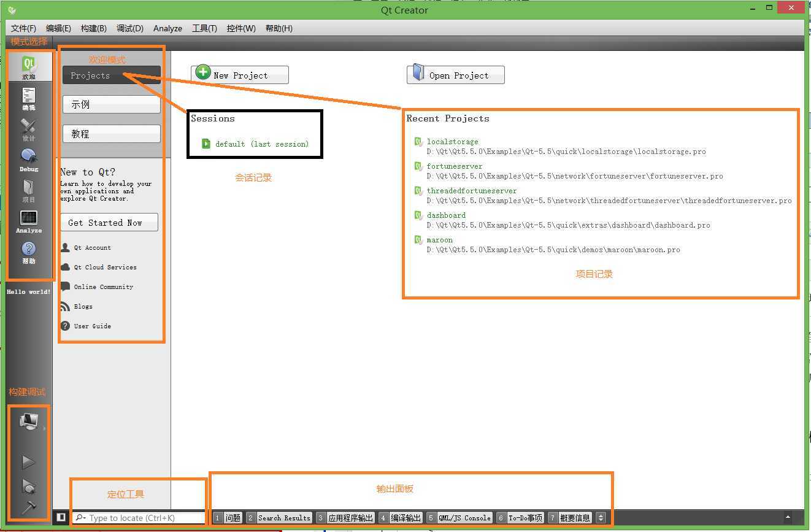Click the Blogs link text
811x532 pixels.
click(x=83, y=307)
